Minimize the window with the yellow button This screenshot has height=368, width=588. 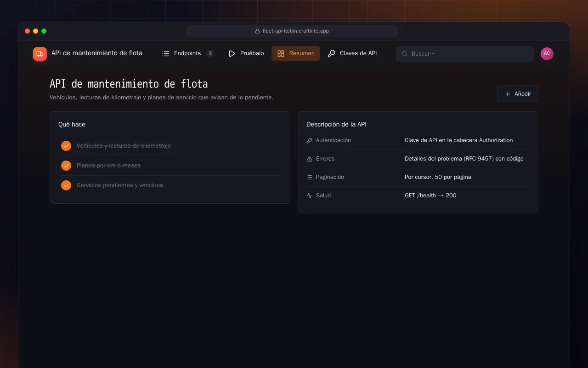point(36,31)
